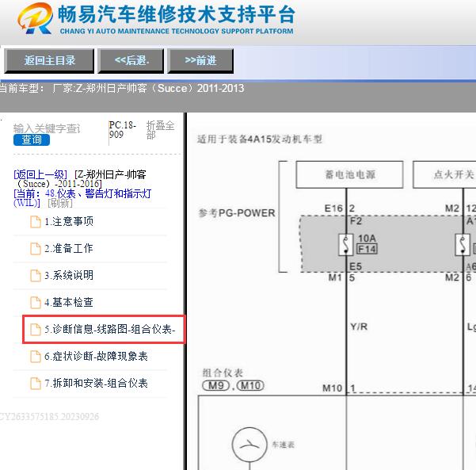Open tree item 4.基本检查

69,302
